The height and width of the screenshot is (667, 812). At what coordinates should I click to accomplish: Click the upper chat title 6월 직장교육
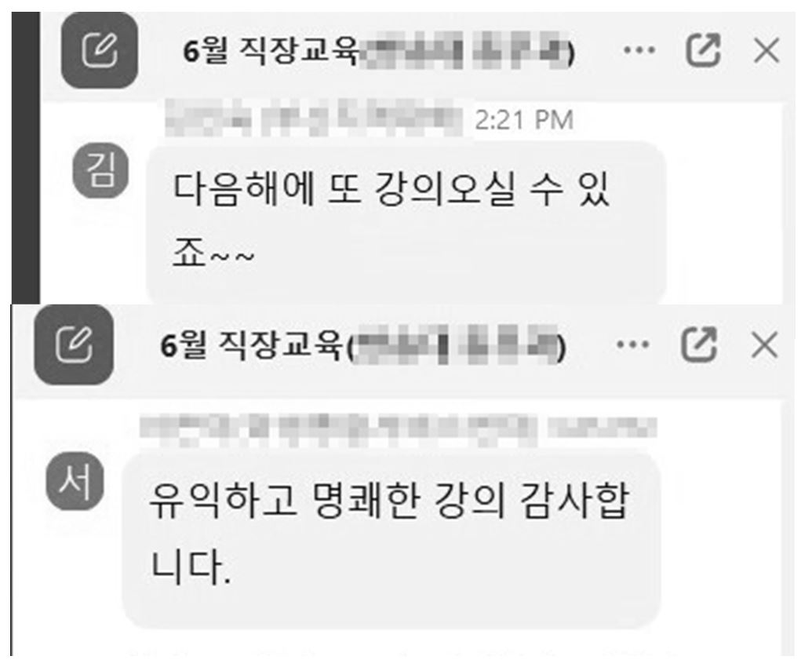point(271,51)
